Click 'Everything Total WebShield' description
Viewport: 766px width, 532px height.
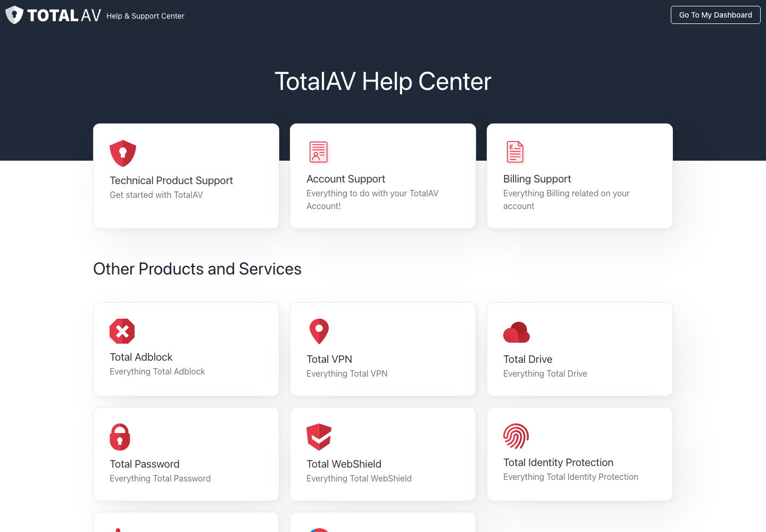(359, 478)
